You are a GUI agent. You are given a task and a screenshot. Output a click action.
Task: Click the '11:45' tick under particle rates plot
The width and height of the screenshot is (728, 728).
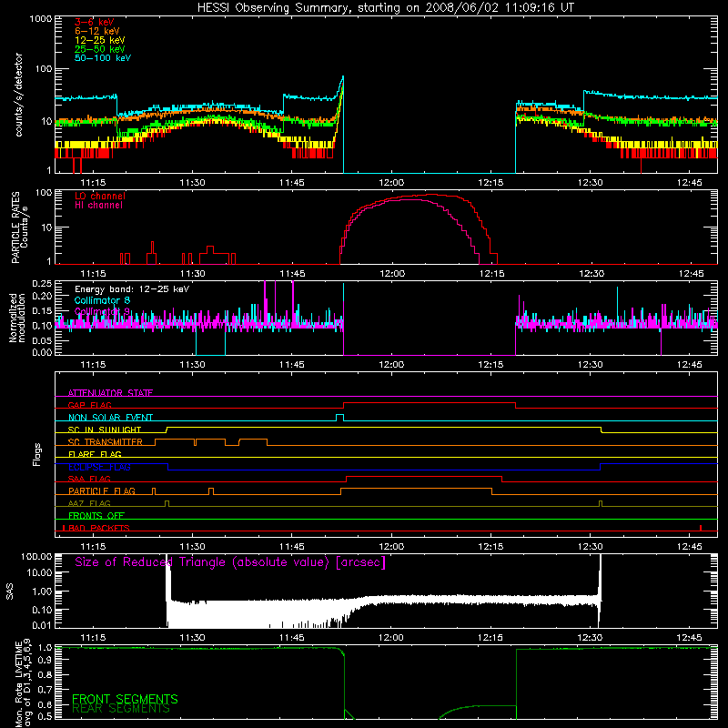[x=292, y=274]
